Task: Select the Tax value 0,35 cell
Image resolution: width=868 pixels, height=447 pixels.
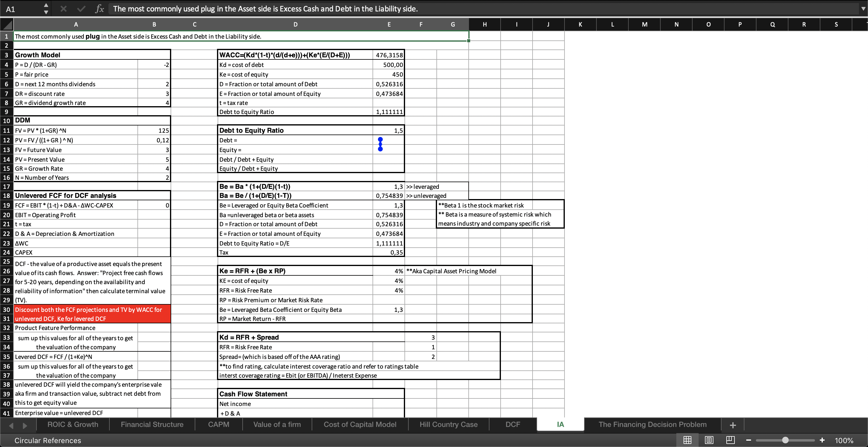Action: coord(388,252)
